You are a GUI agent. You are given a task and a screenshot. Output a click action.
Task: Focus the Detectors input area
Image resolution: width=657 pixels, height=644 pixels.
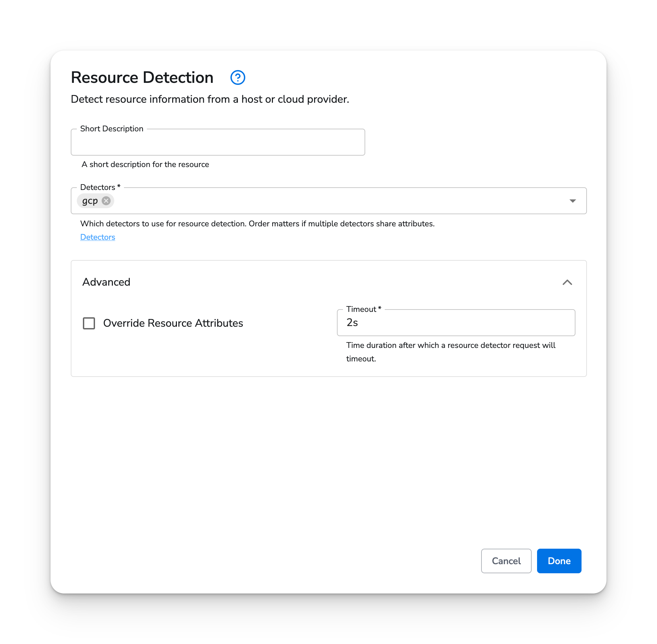coord(305,200)
